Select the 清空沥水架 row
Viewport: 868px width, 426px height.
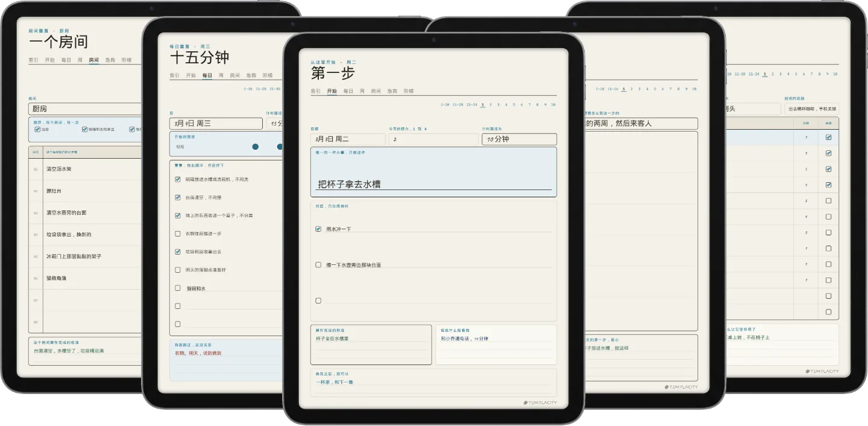85,169
